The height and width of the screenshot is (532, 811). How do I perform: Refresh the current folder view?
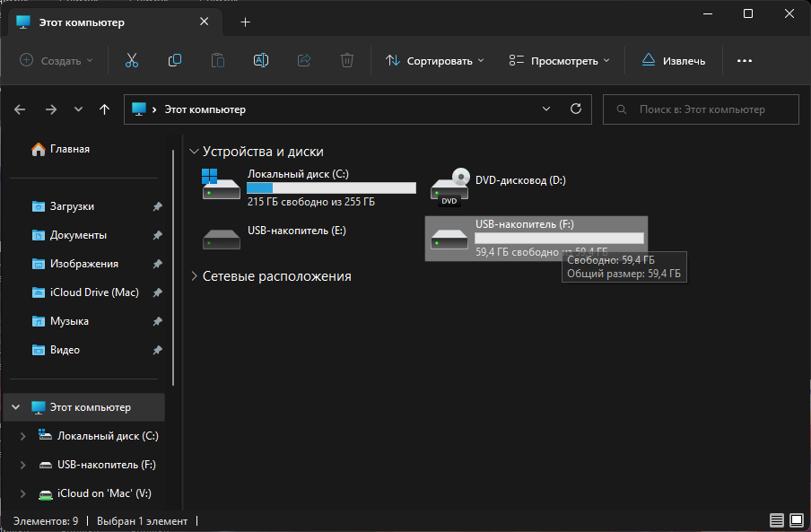(576, 109)
